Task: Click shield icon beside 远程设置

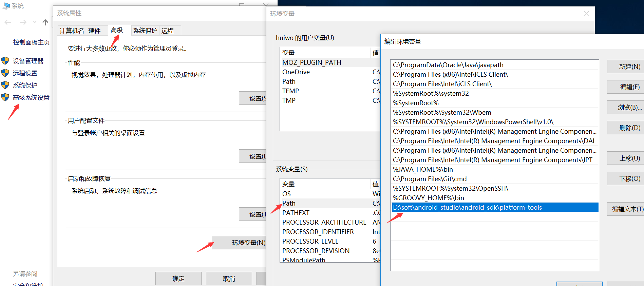Action: [5, 73]
